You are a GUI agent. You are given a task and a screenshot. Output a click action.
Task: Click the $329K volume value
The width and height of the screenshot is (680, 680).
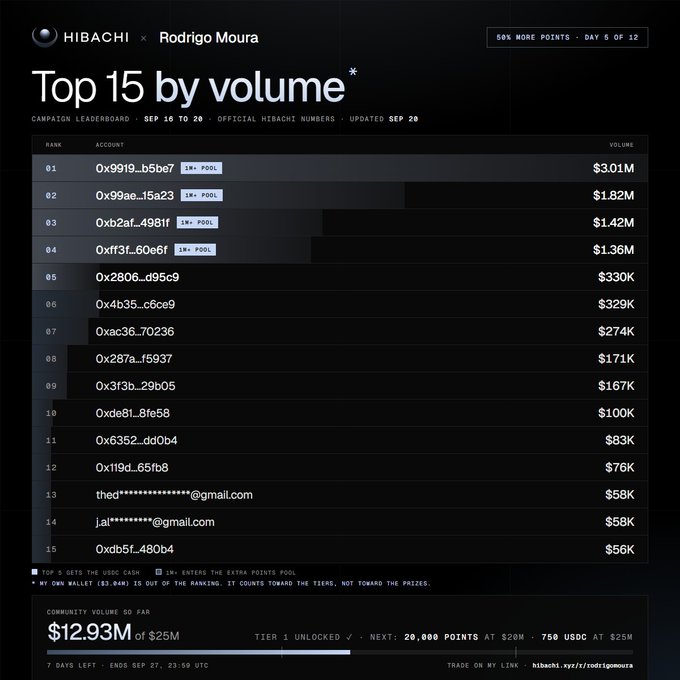pyautogui.click(x=616, y=304)
